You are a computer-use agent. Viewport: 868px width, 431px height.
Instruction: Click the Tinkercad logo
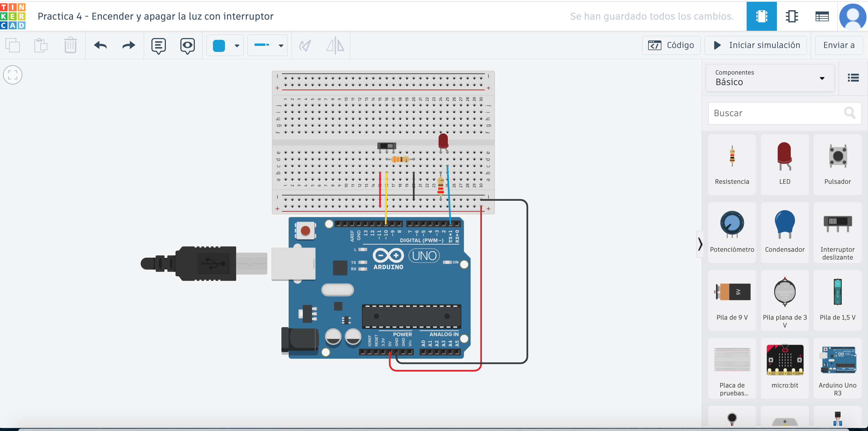(13, 16)
